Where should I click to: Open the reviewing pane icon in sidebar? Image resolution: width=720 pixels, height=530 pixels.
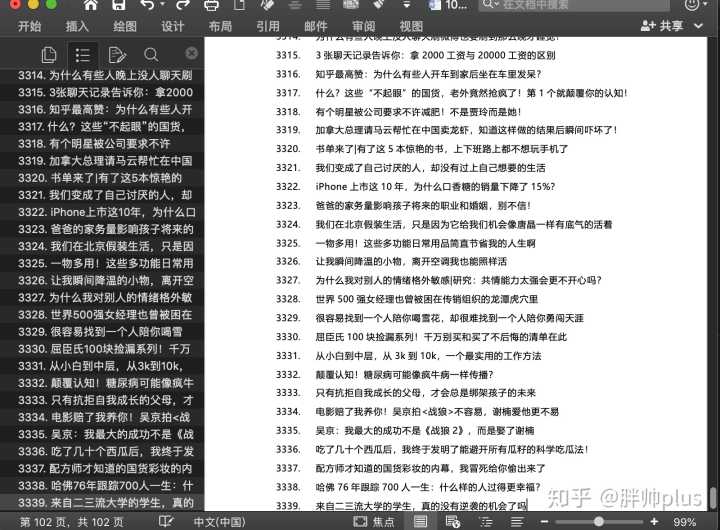pos(117,55)
